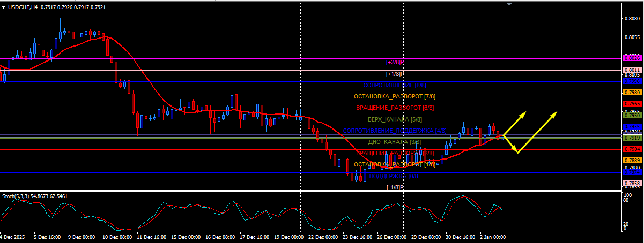Click the Stoch(5,3,3) indicator label

(x=16, y=196)
